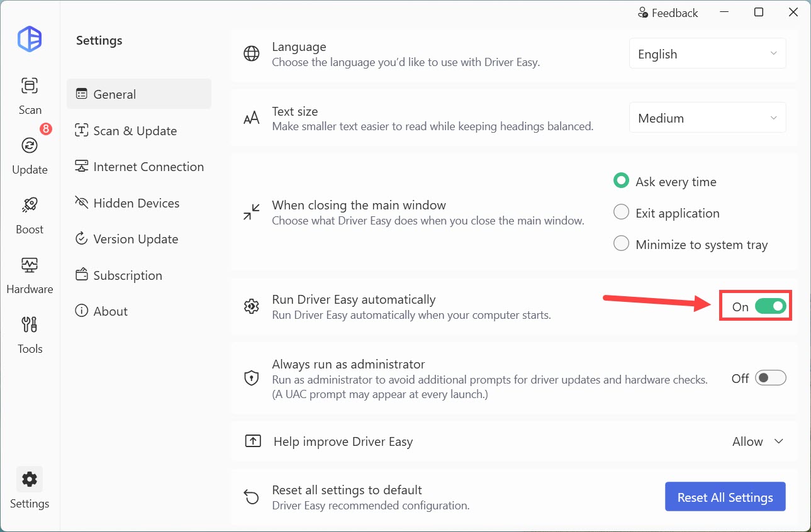The width and height of the screenshot is (811, 532).
Task: Click the 'Always run as administrator' label
Action: click(x=349, y=364)
